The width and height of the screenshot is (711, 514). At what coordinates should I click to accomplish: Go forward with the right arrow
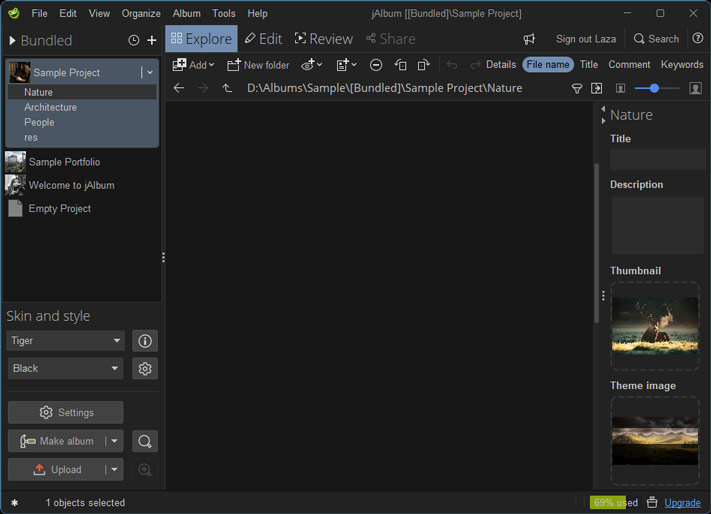click(203, 88)
